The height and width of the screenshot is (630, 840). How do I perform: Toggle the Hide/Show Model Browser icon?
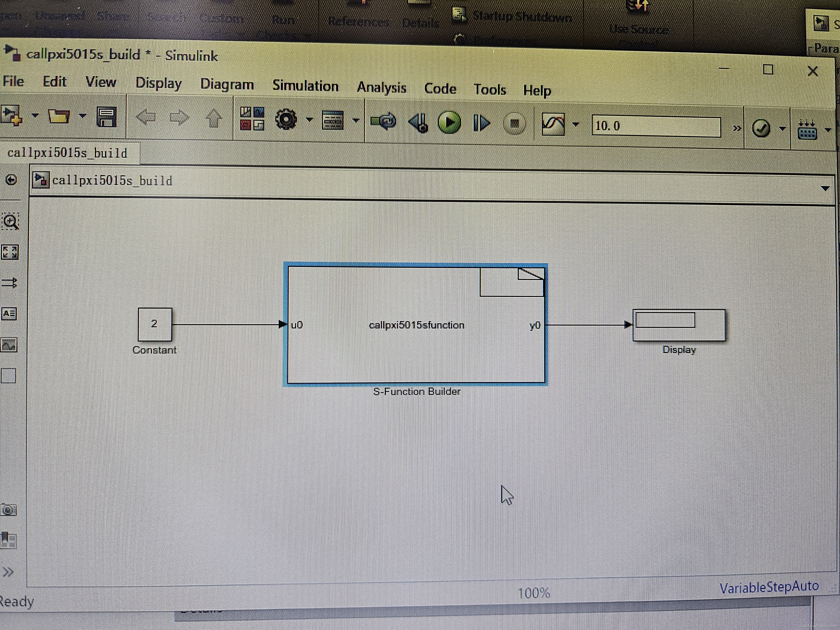[8, 572]
